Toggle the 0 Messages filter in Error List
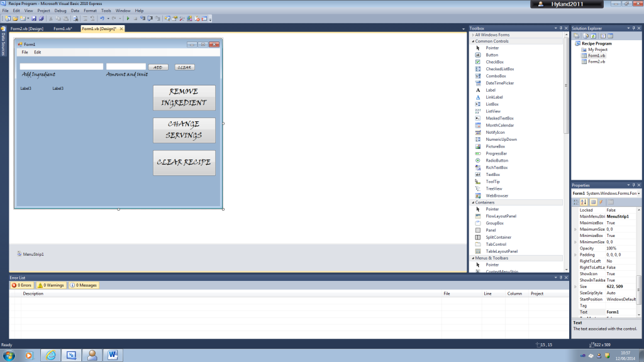Viewport: 644px width, 362px height. pyautogui.click(x=84, y=285)
